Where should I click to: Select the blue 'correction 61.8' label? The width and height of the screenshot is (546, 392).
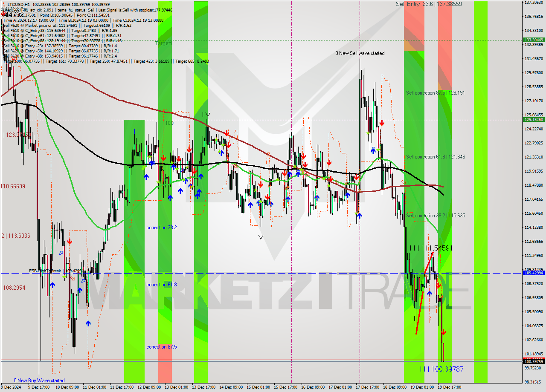click(x=161, y=285)
